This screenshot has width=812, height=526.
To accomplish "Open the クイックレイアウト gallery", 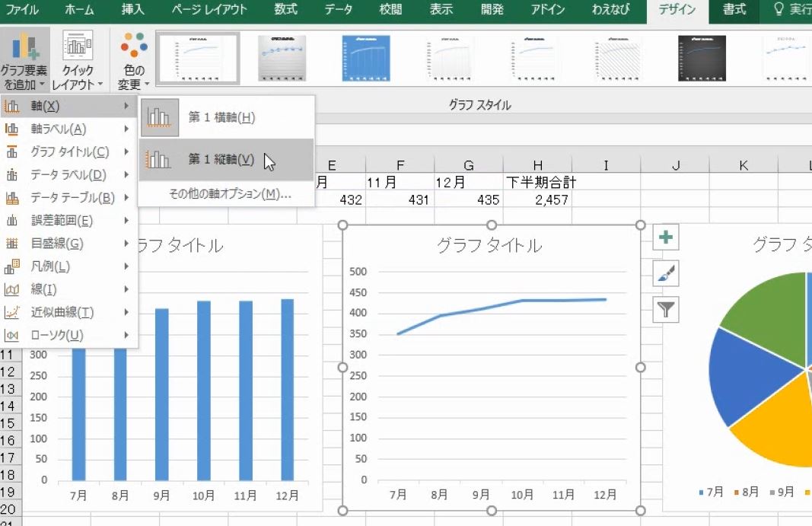I will (78, 60).
